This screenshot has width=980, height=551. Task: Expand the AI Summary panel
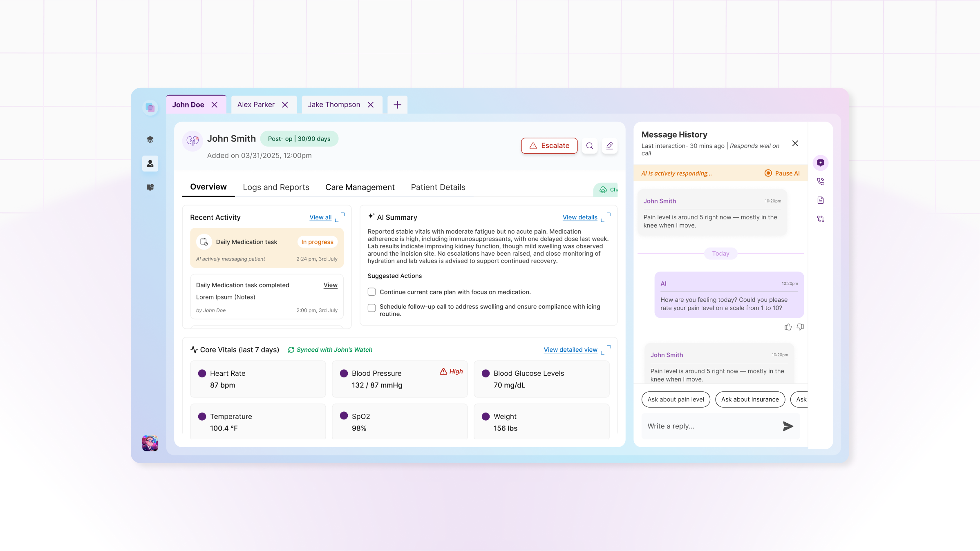[606, 217]
